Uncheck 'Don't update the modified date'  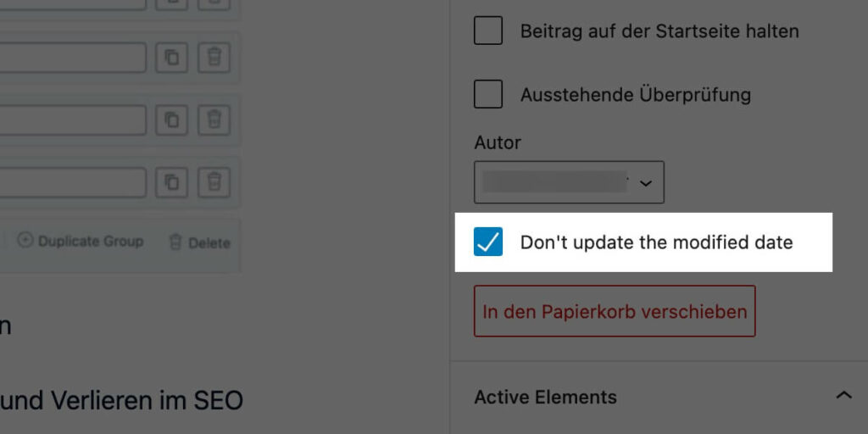[488, 242]
